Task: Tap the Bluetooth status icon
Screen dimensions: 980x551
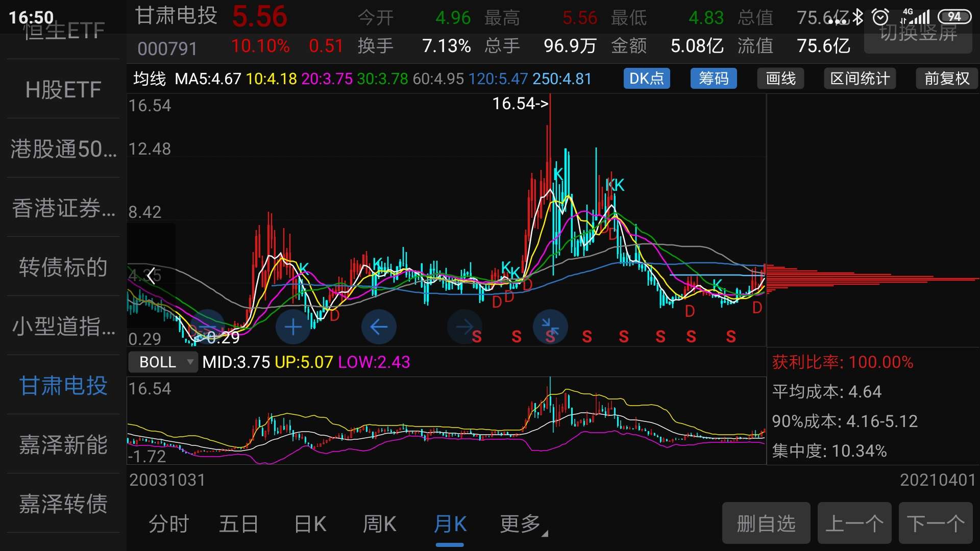Action: [x=859, y=17]
